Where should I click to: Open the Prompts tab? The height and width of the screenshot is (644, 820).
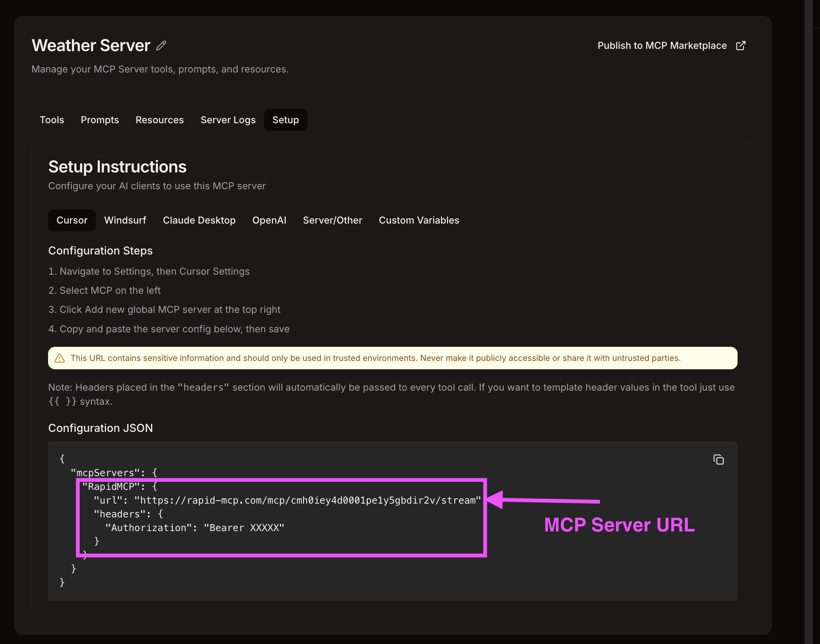coord(100,120)
